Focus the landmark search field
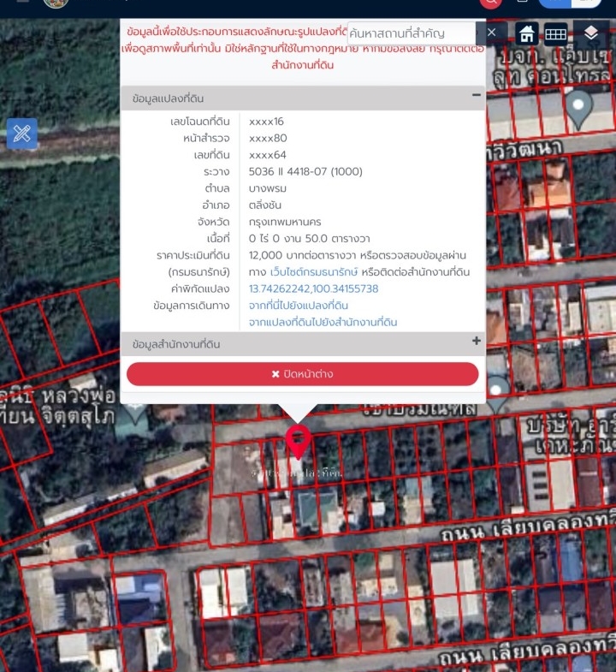This screenshot has width=616, height=672. tap(412, 33)
